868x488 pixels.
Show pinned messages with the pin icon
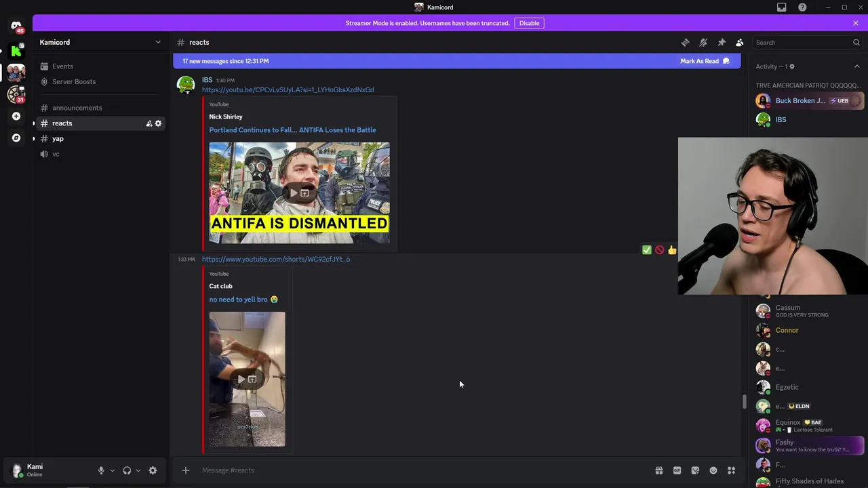point(722,42)
